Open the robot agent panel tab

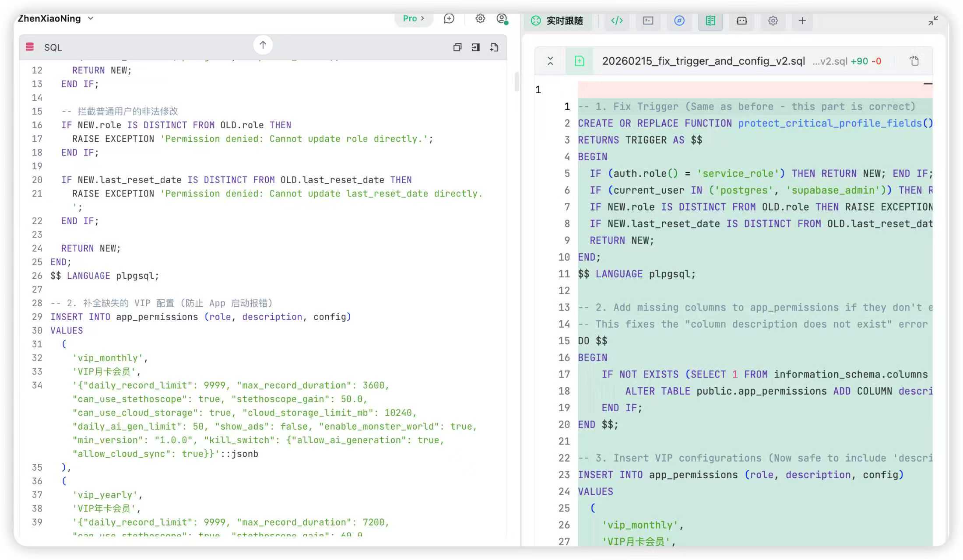(x=742, y=21)
